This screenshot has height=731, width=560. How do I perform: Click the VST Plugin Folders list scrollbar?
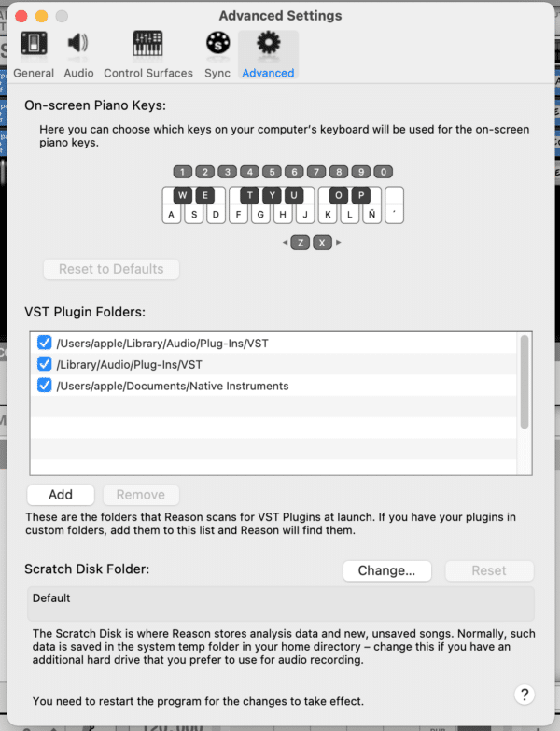click(x=525, y=381)
